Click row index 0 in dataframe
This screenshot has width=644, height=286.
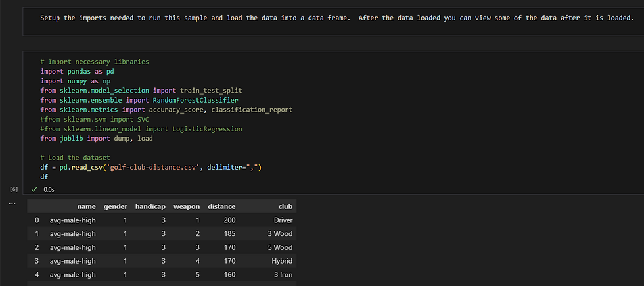point(37,220)
